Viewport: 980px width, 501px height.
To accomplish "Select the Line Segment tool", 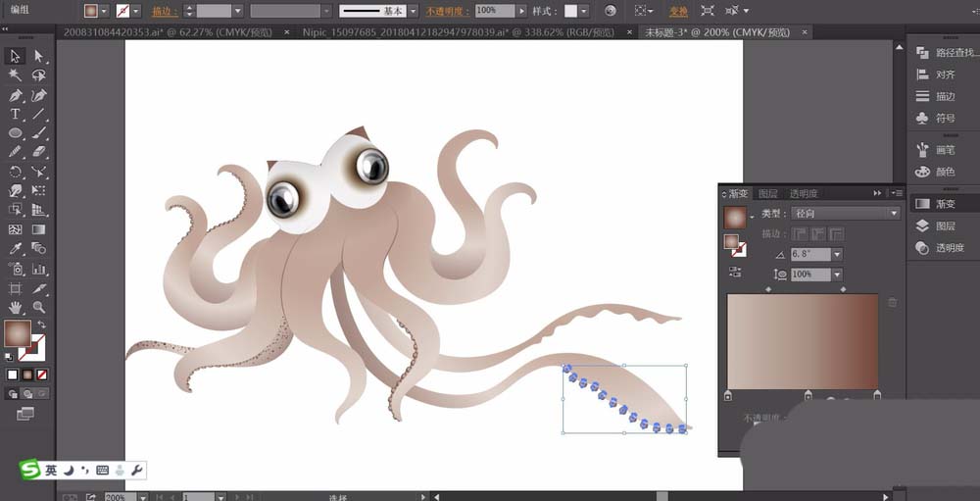I will [39, 114].
